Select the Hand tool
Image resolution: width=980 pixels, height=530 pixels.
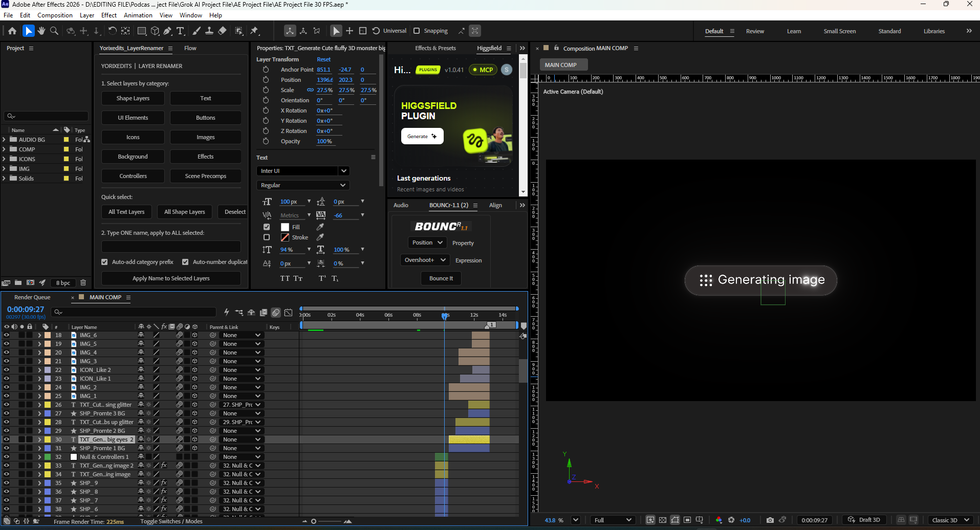pos(41,31)
